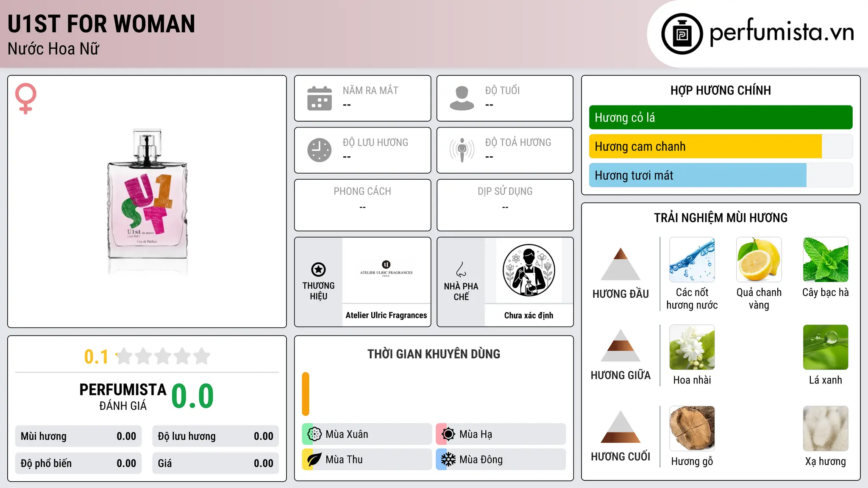Click the Mùi hương 0.00 score box
The image size is (868, 488).
(78, 436)
